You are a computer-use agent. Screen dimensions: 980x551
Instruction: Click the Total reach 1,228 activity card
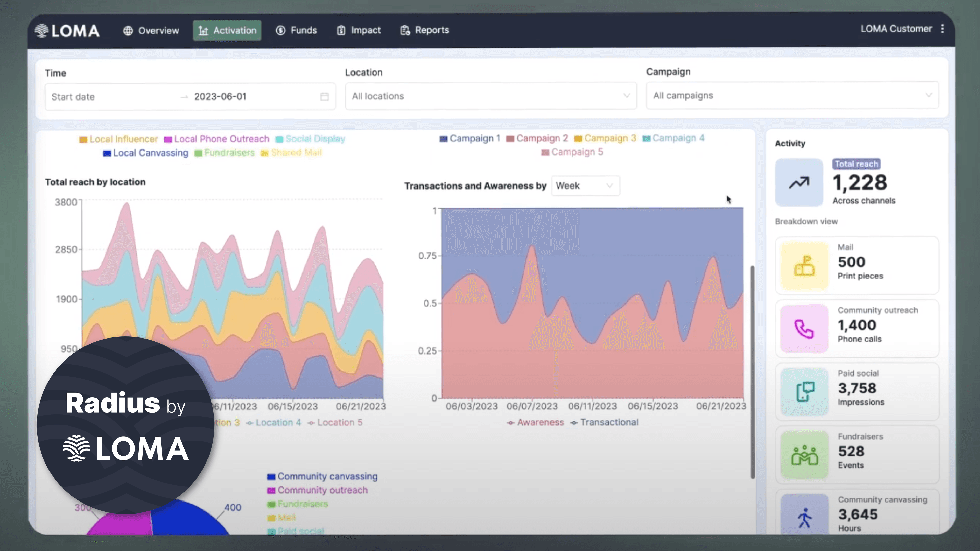[856, 183]
